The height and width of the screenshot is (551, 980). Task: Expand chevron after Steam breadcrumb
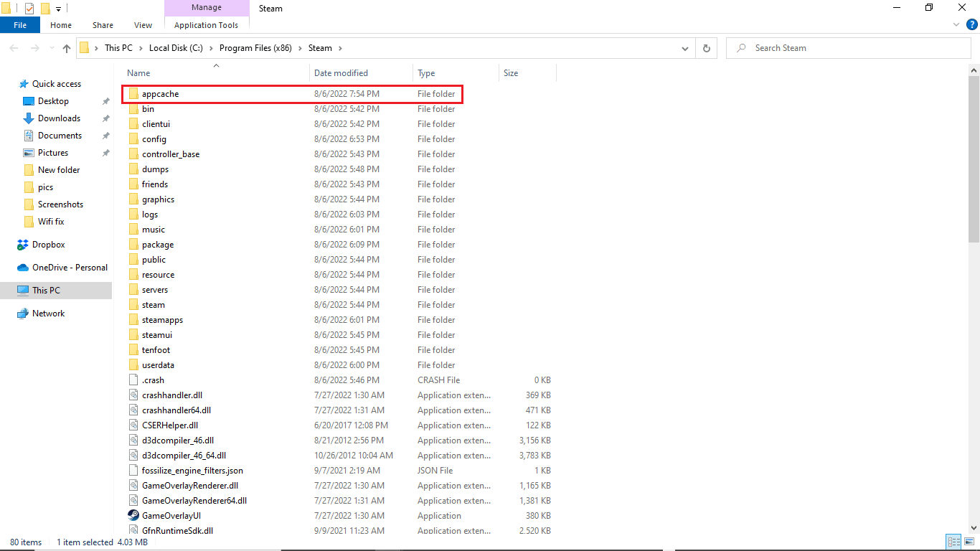click(340, 48)
